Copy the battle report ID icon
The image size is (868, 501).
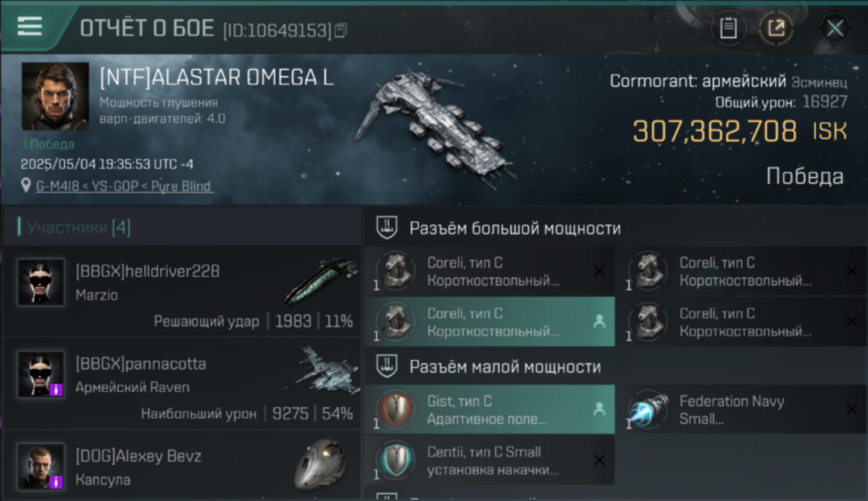click(x=341, y=30)
